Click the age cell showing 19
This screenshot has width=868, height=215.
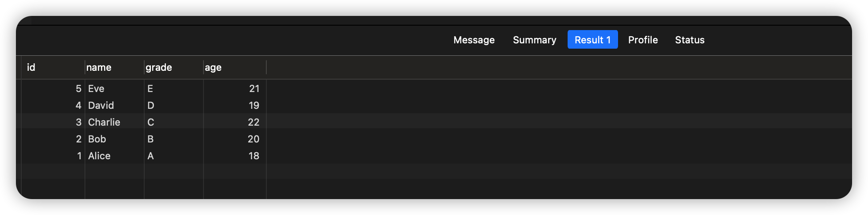click(253, 105)
